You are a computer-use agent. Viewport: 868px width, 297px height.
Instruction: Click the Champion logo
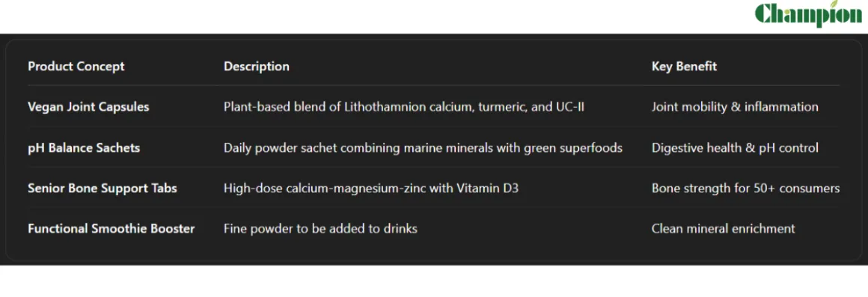(x=808, y=13)
